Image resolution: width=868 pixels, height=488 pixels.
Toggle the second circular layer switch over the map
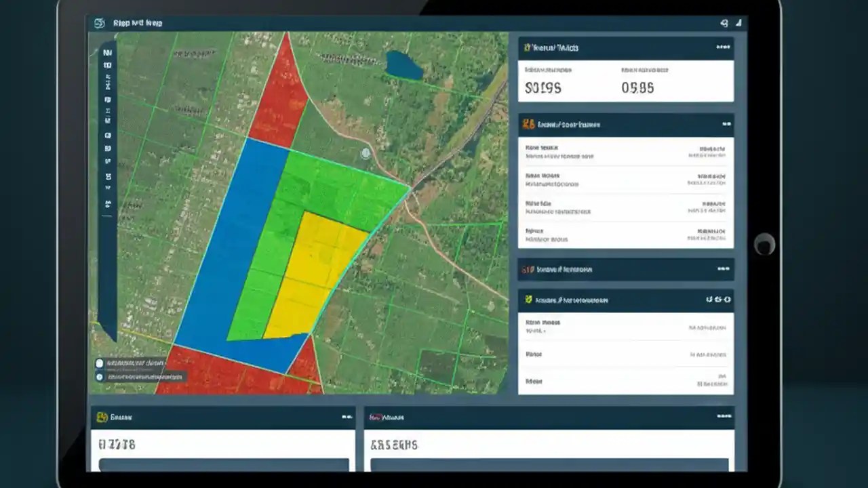[x=100, y=376]
